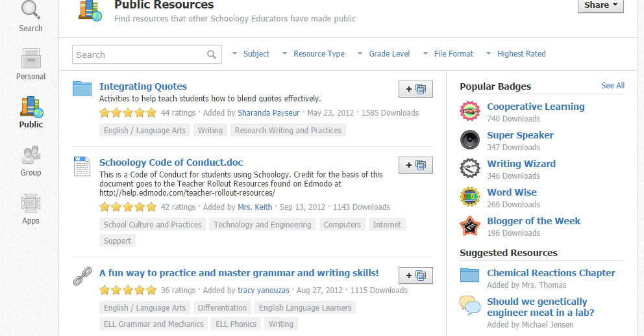This screenshot has height=336, width=644.
Task: Focus the resource Search input field
Action: tap(147, 55)
